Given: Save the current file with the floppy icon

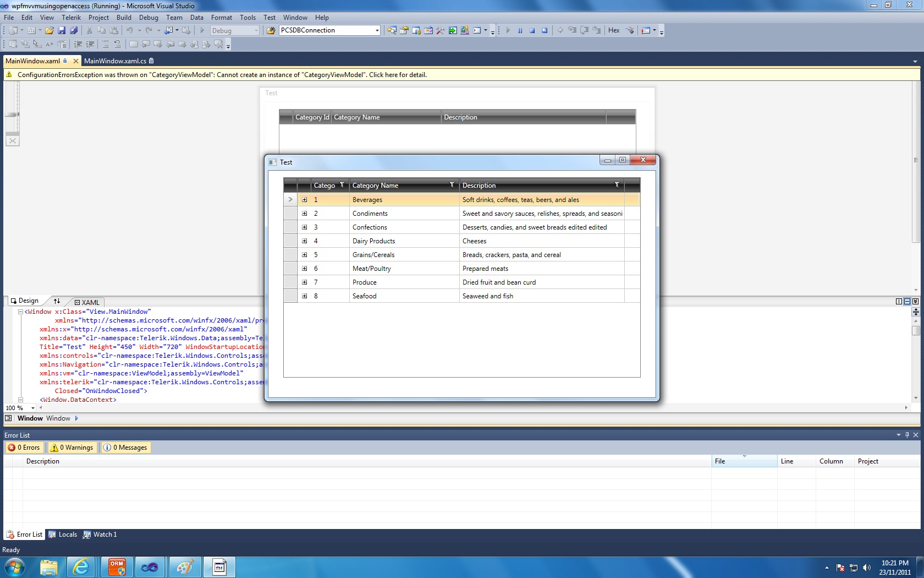Looking at the screenshot, I should pos(62,31).
